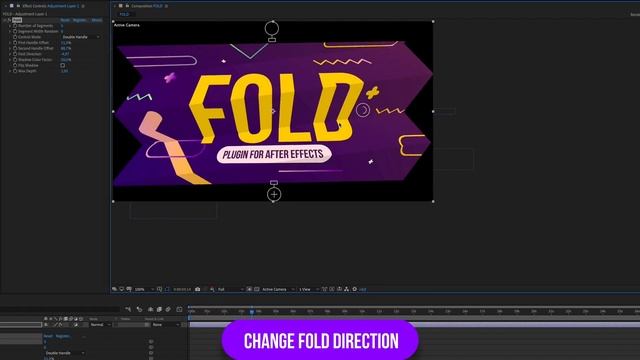The height and width of the screenshot is (360, 640).
Task: Collapse the Fold effect group
Action: pyautogui.click(x=4, y=20)
